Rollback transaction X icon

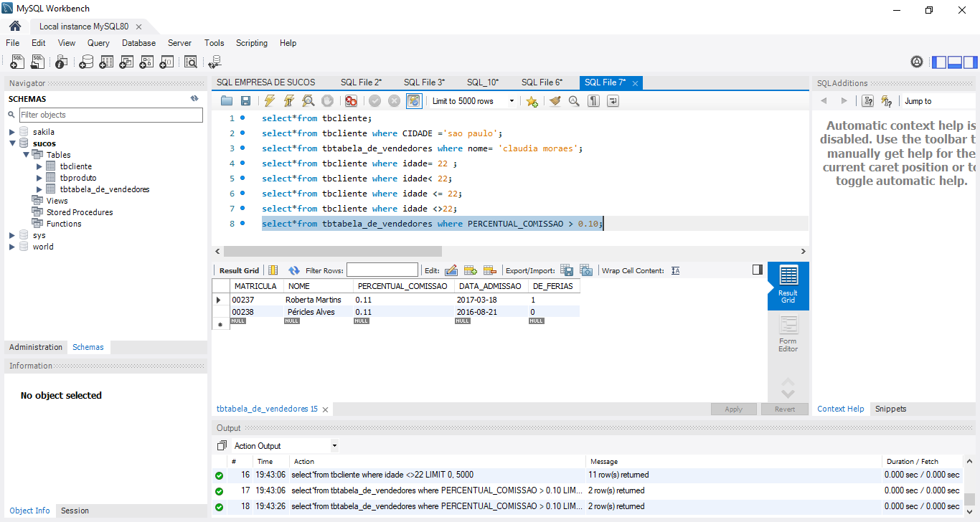coord(394,101)
